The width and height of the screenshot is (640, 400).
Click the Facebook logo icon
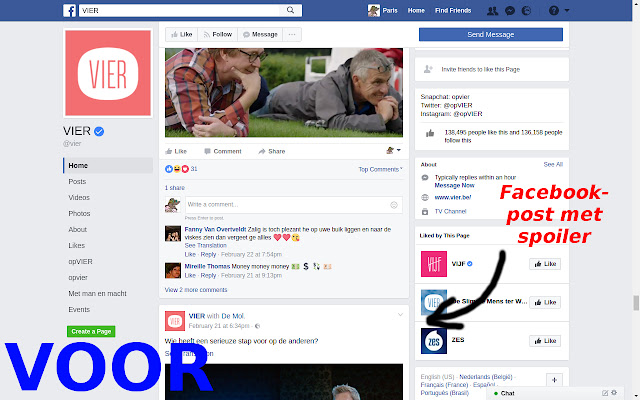pos(69,11)
